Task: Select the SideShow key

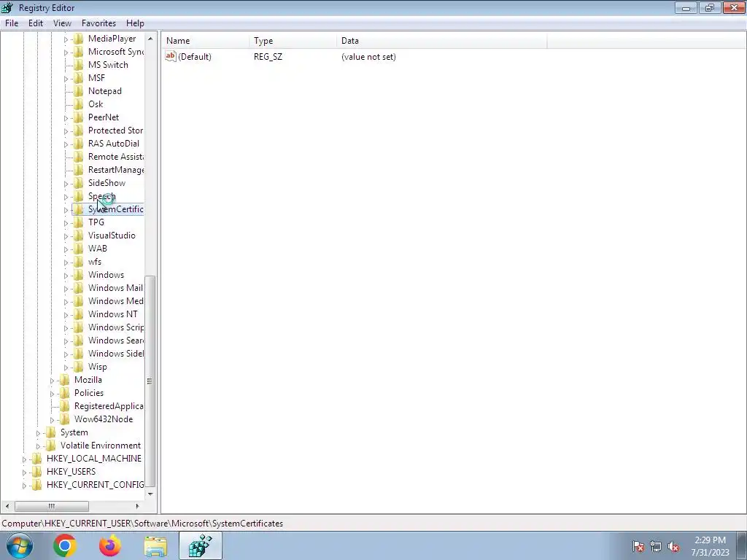Action: [x=107, y=183]
